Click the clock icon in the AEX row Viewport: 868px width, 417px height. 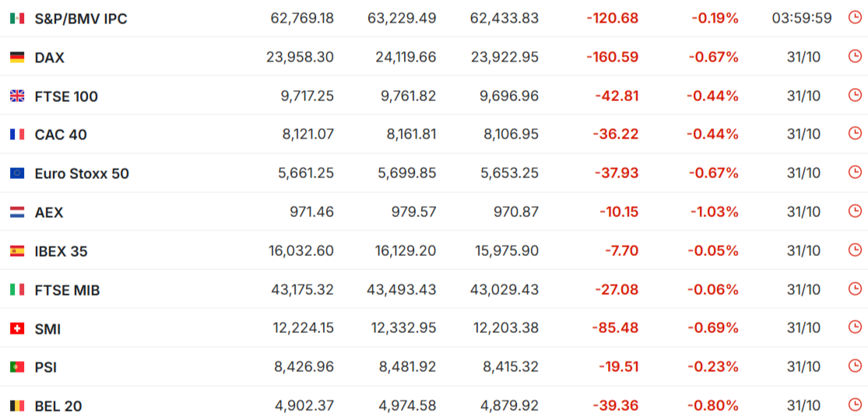click(x=854, y=212)
